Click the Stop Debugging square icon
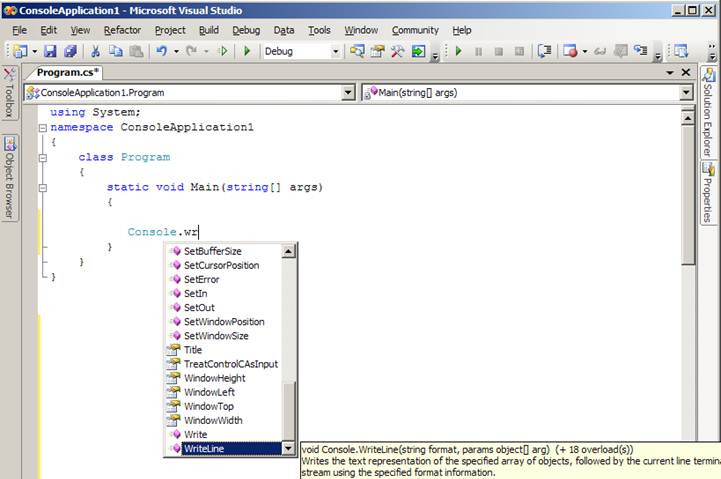The image size is (721, 479). (x=498, y=51)
